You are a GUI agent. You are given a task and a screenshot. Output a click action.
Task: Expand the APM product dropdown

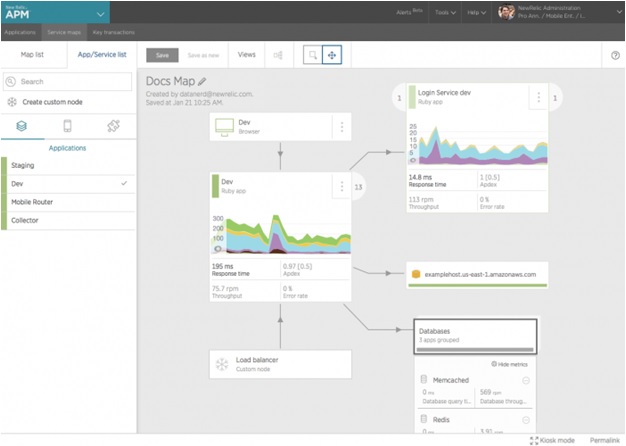[x=101, y=14]
